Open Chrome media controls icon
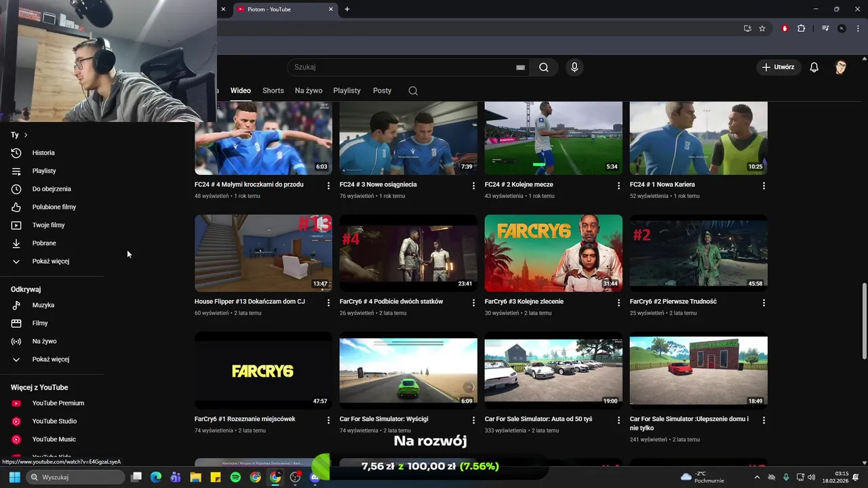This screenshot has width=868, height=488. pyautogui.click(x=825, y=28)
